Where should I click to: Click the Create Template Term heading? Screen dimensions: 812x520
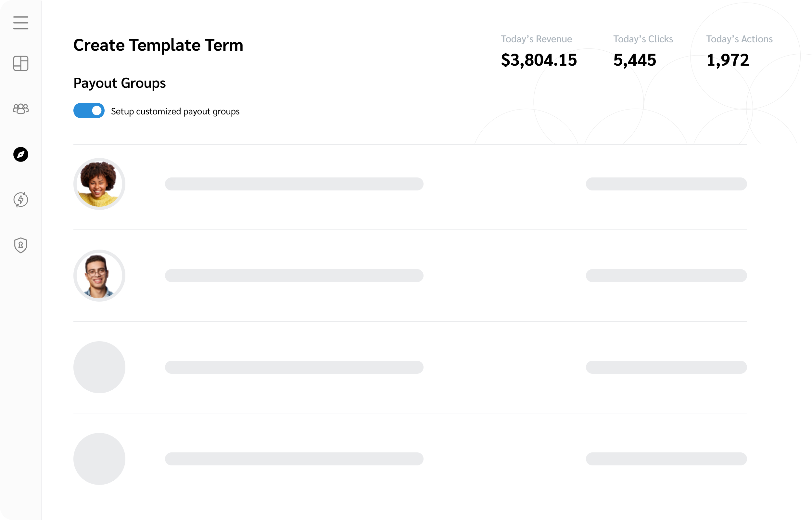coord(158,45)
